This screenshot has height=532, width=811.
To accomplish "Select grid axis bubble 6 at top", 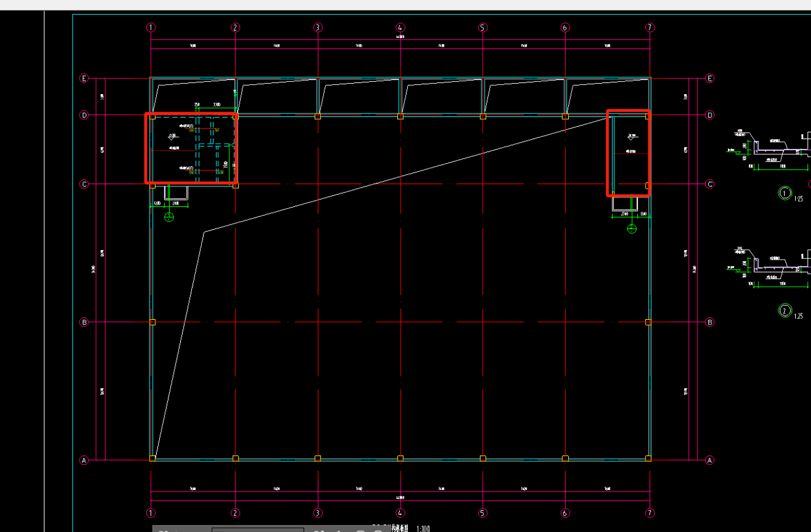I will click(565, 27).
